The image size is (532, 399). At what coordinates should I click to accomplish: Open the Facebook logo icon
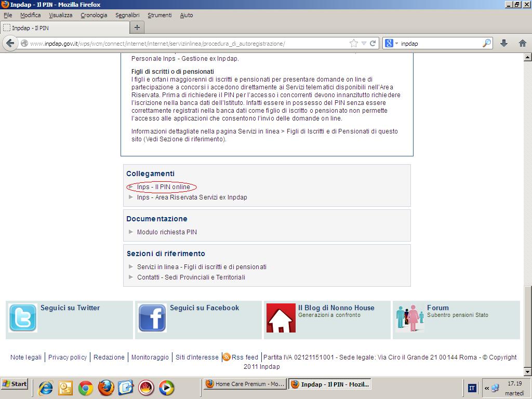[x=152, y=318]
